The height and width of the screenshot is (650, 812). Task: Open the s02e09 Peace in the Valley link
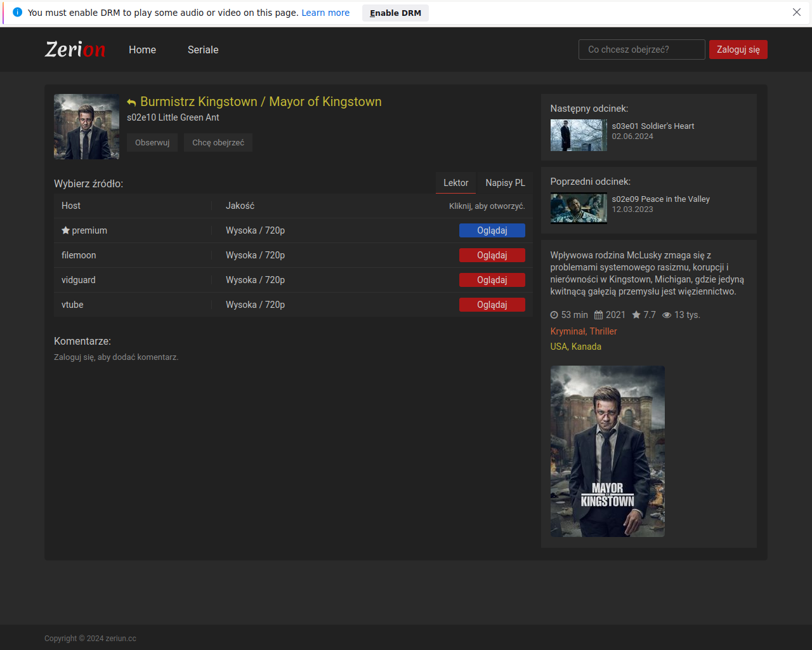pyautogui.click(x=660, y=199)
